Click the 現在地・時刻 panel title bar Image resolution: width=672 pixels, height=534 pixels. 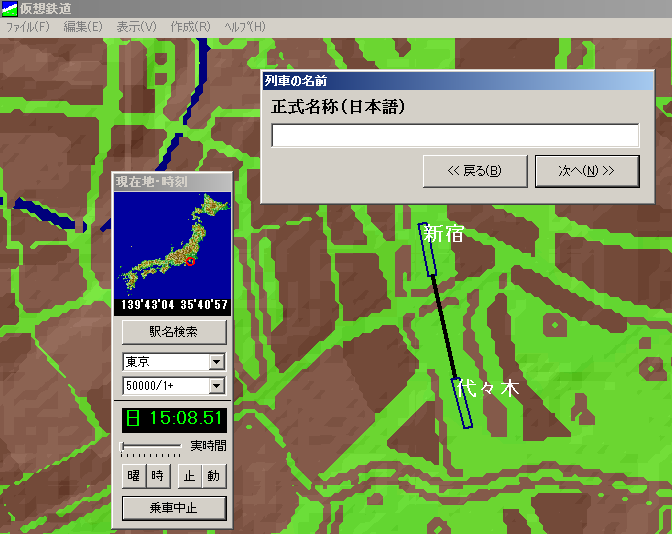(x=172, y=182)
